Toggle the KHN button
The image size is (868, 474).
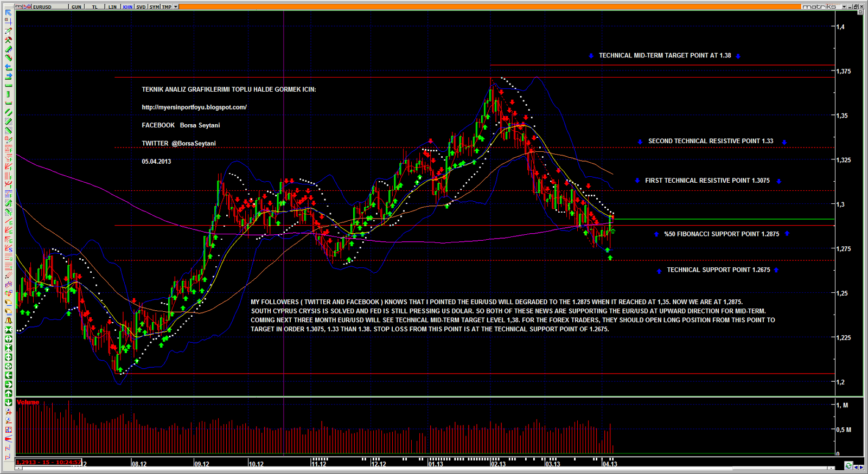pyautogui.click(x=127, y=7)
